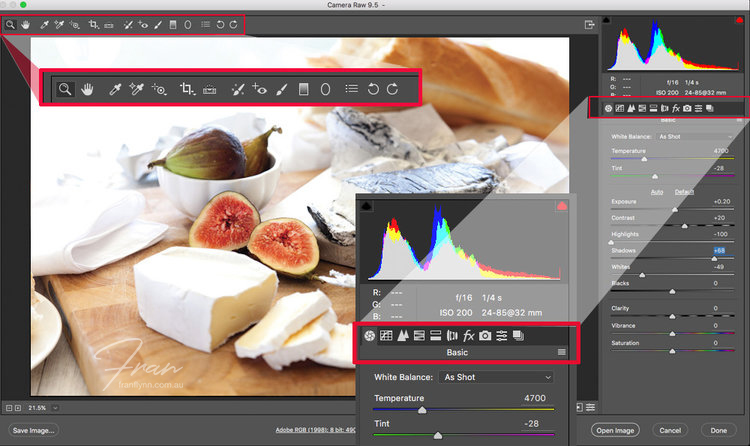Image resolution: width=750 pixels, height=446 pixels.
Task: Adjust the Vibrance slider handle
Action: pyautogui.click(x=673, y=334)
